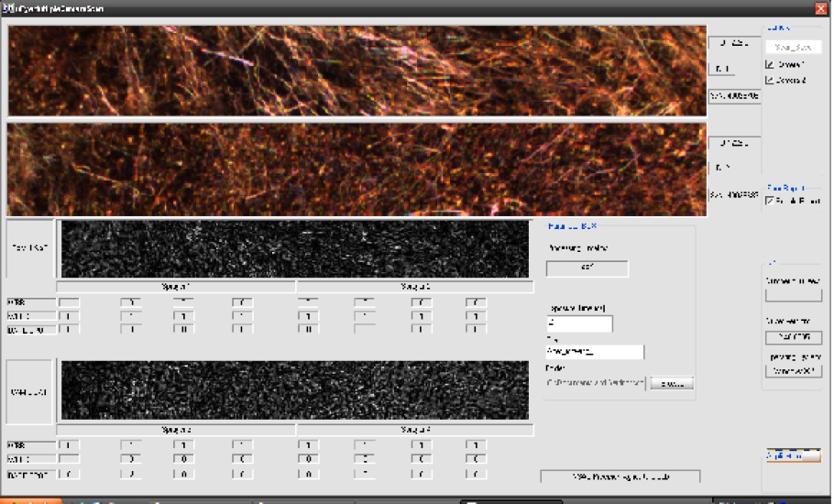Click the button left of the upper grayscale image
Screen dimensions: 834x504
29,248
